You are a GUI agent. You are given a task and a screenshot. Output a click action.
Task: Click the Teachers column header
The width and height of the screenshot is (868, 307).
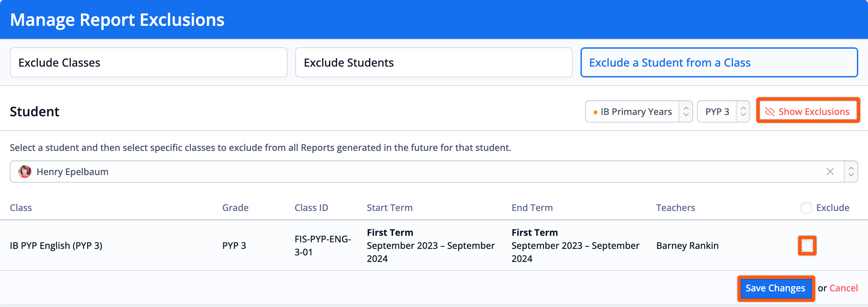click(x=675, y=208)
